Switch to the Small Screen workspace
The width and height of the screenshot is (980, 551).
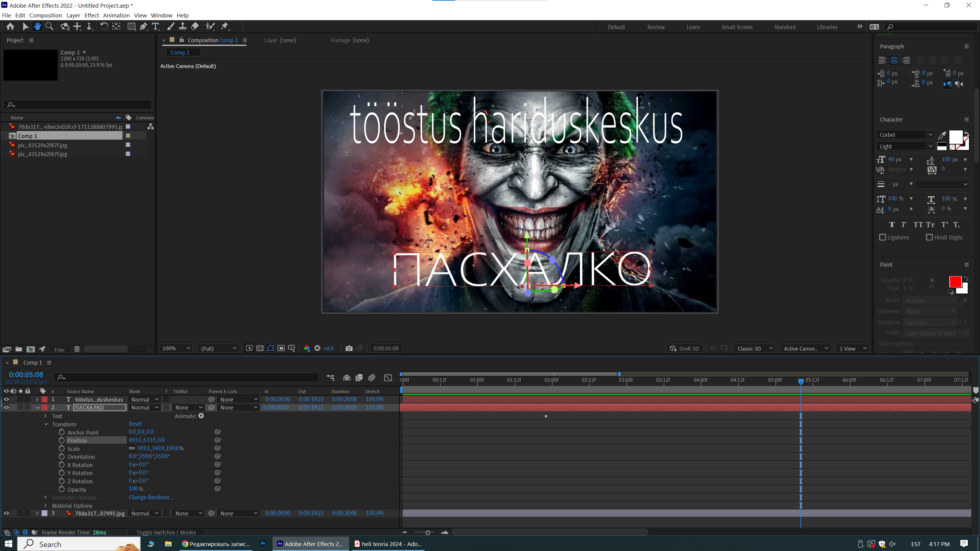(x=737, y=27)
